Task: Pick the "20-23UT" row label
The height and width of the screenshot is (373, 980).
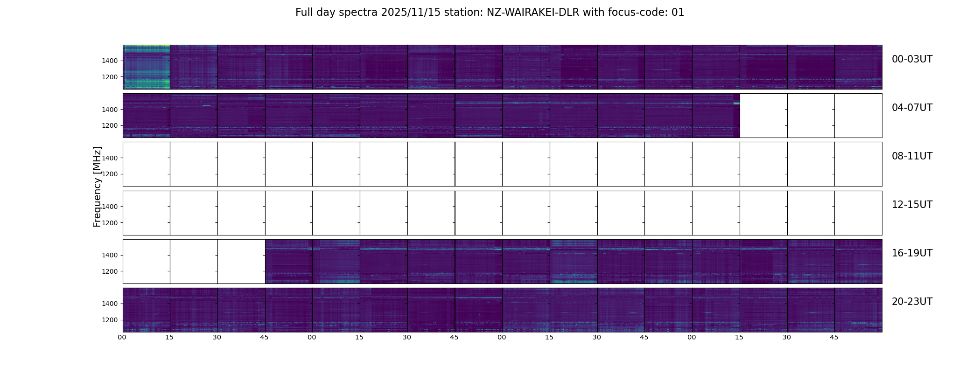Action: point(912,302)
